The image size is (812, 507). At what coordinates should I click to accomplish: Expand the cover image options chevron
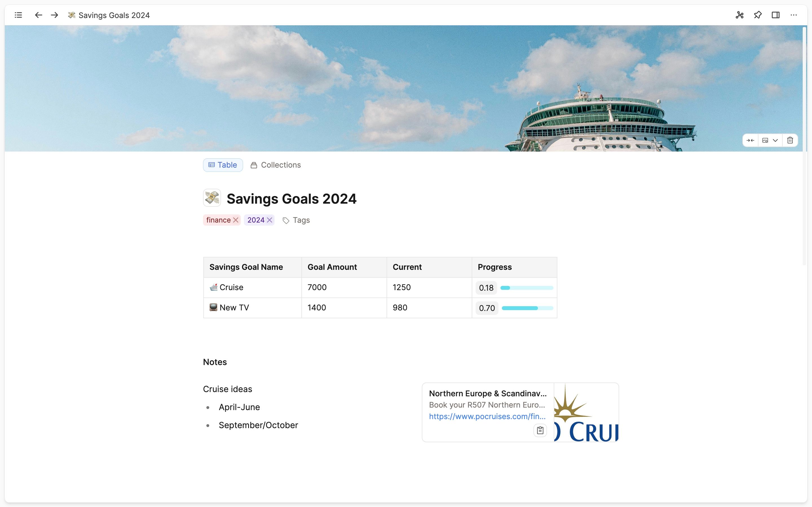(x=775, y=141)
